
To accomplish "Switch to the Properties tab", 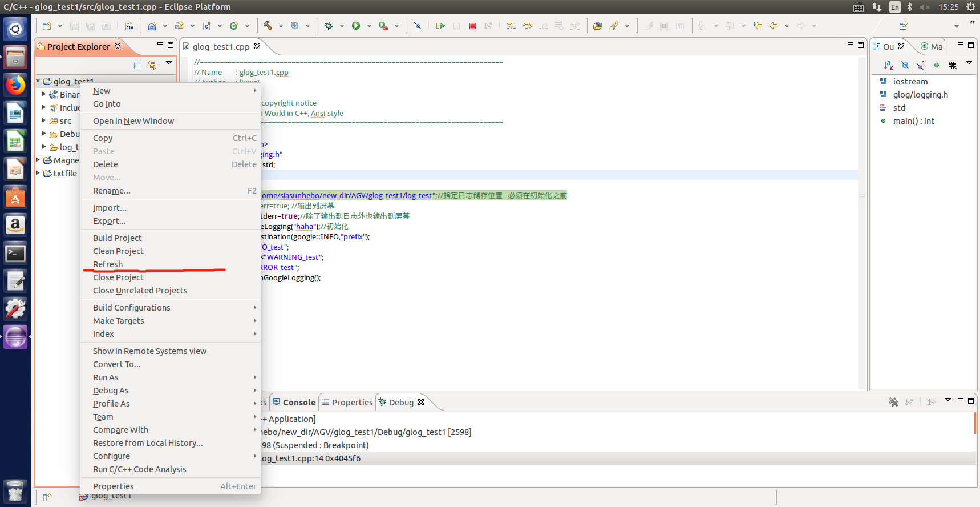I will 347,403.
